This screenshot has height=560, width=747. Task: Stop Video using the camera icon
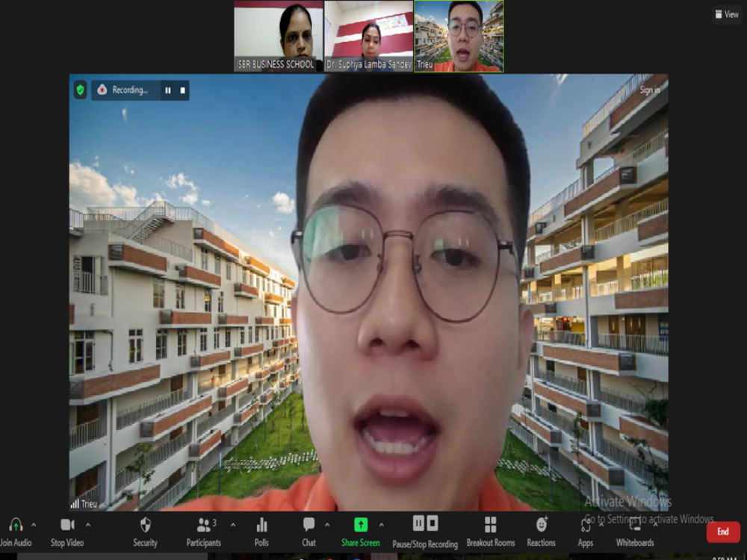coord(67,525)
